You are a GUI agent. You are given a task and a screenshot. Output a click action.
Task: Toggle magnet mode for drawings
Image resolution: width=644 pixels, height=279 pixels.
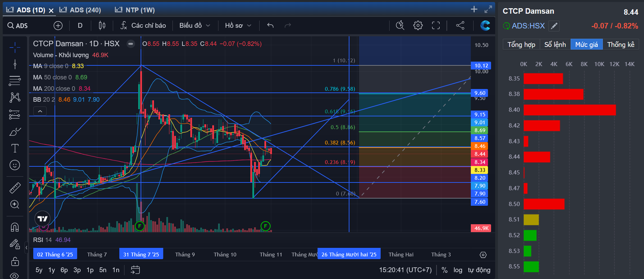(15, 227)
